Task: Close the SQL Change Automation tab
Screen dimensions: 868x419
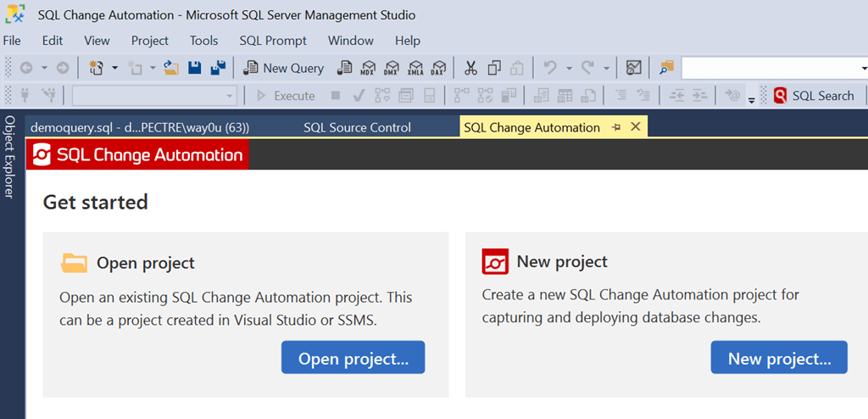Action: [x=636, y=127]
